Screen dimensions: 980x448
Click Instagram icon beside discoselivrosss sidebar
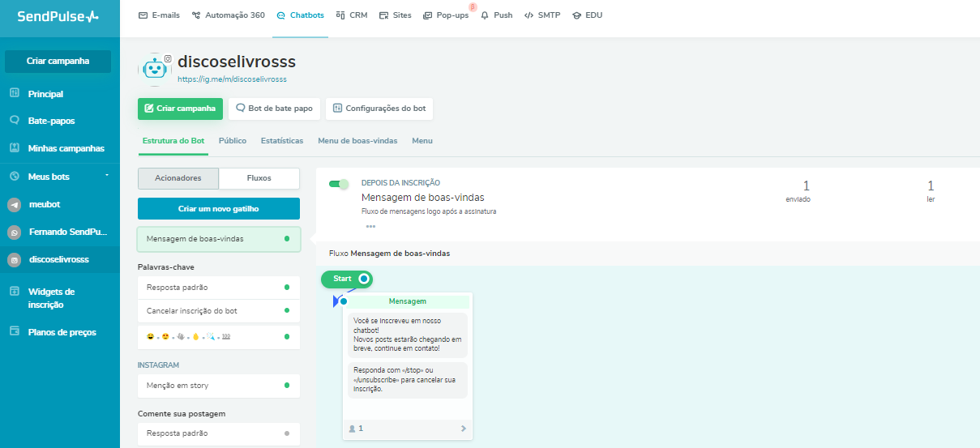click(x=14, y=260)
